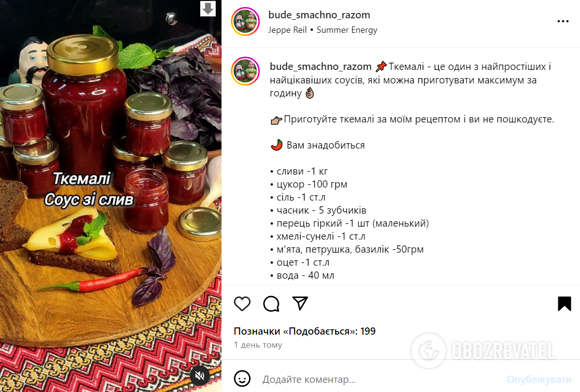Click the OBOZREVATEL watermark logo
The width and height of the screenshot is (580, 392).
click(x=483, y=351)
